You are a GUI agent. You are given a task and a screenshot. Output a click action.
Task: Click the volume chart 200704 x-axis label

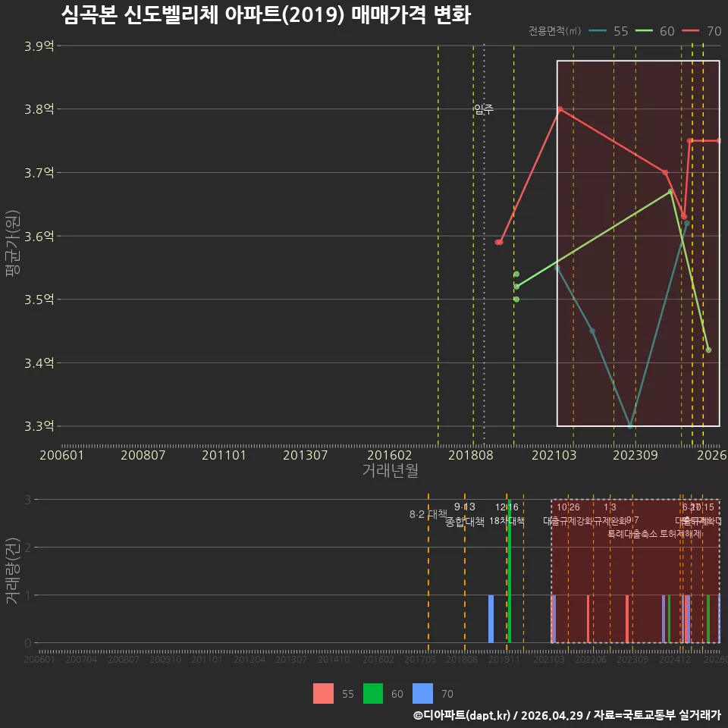click(x=81, y=659)
